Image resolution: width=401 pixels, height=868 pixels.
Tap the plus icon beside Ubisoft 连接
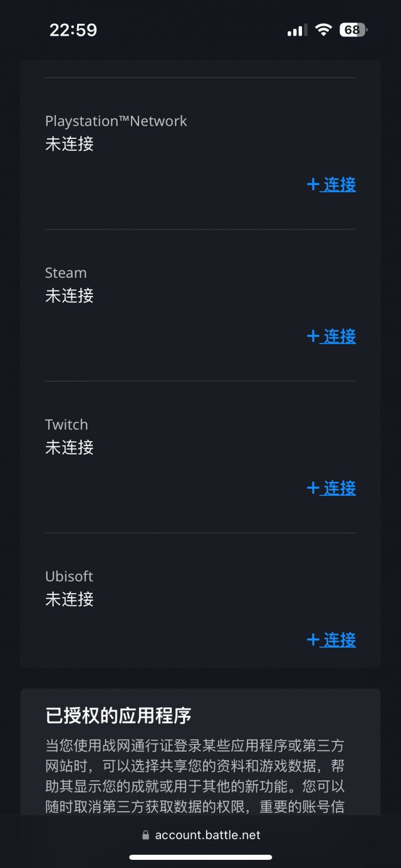pyautogui.click(x=313, y=640)
